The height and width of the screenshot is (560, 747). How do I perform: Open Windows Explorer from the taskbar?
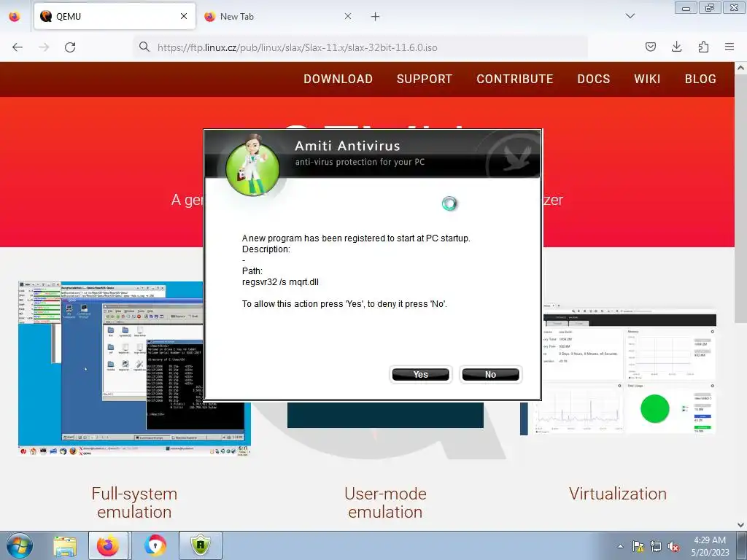pyautogui.click(x=65, y=545)
